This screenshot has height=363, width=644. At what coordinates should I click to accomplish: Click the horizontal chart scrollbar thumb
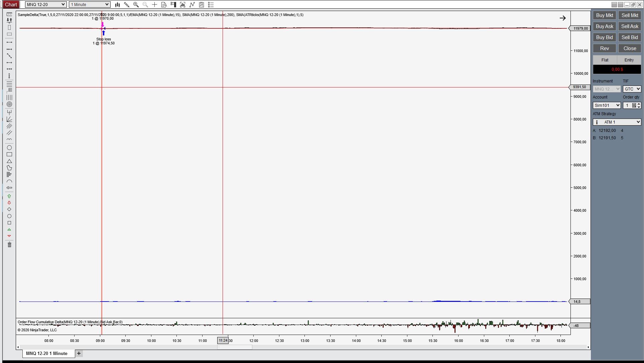(x=235, y=347)
